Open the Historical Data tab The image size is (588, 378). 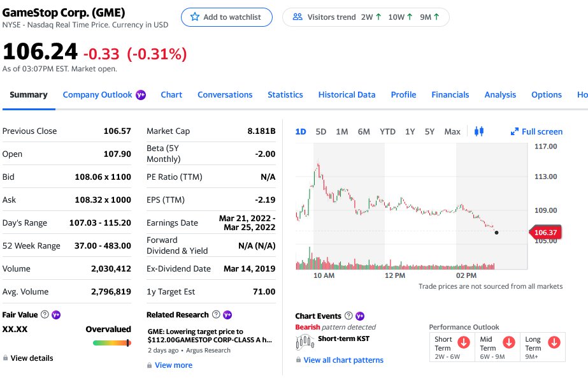click(347, 94)
